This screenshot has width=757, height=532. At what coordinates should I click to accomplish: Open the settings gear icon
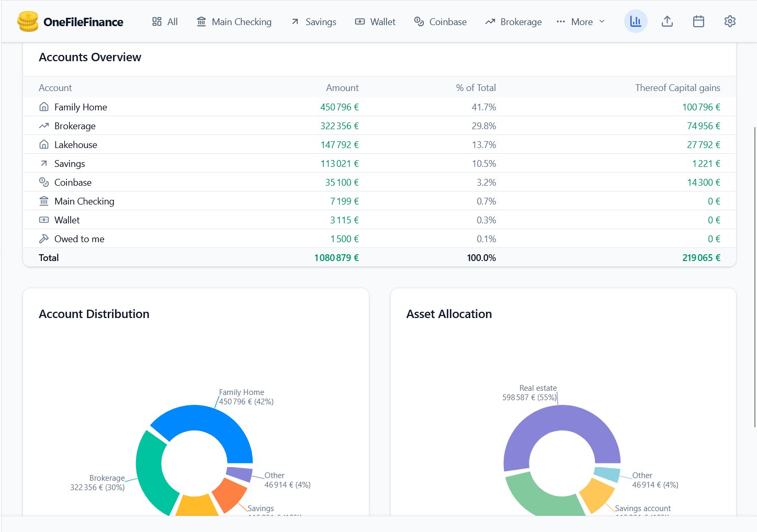[x=730, y=21]
